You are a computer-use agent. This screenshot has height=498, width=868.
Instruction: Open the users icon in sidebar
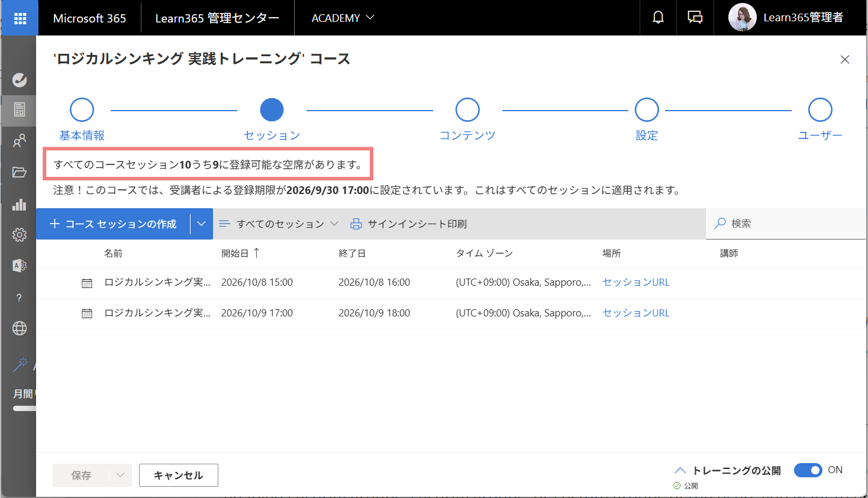point(20,140)
